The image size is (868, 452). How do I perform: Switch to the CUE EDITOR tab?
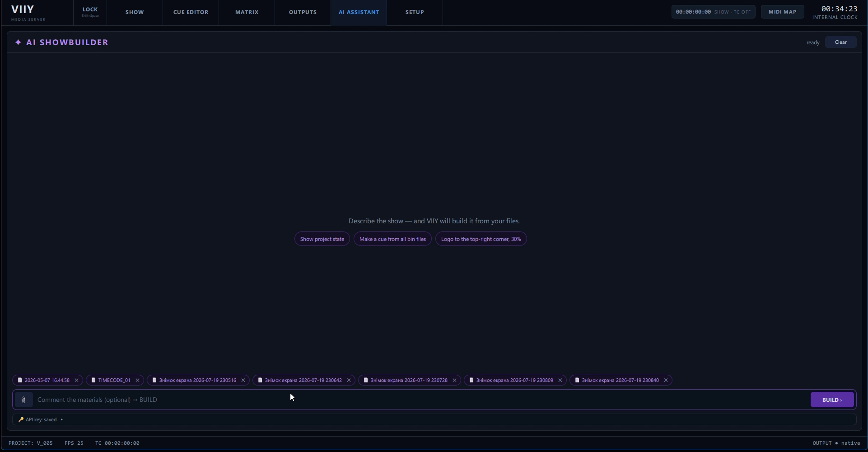[x=191, y=12]
